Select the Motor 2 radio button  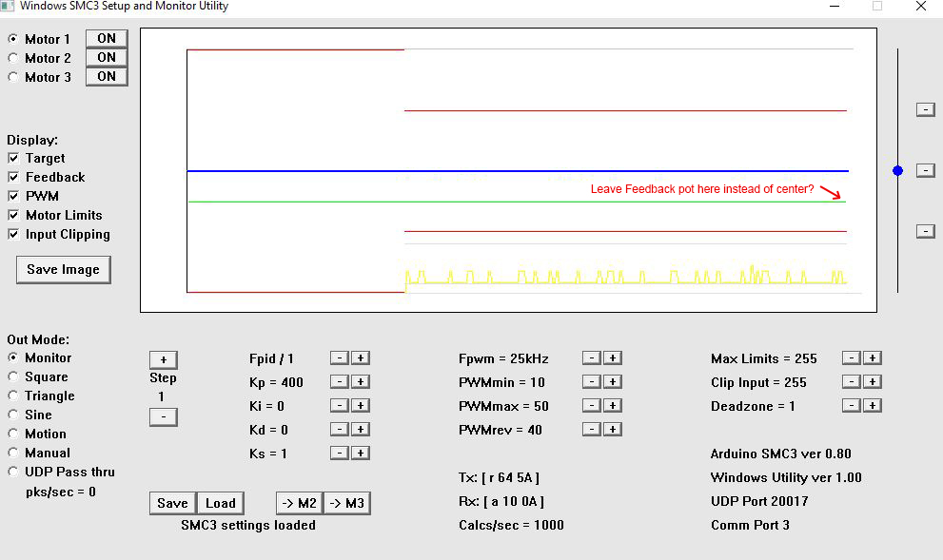click(x=12, y=58)
